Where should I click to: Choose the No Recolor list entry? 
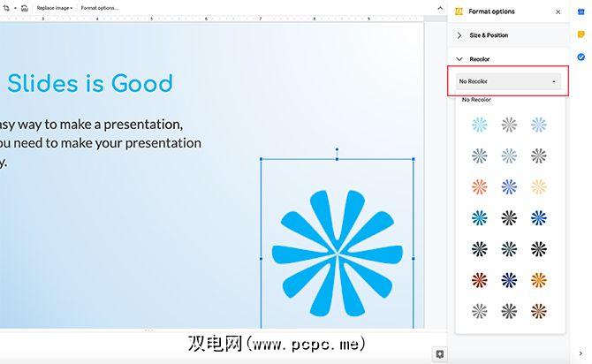point(476,100)
